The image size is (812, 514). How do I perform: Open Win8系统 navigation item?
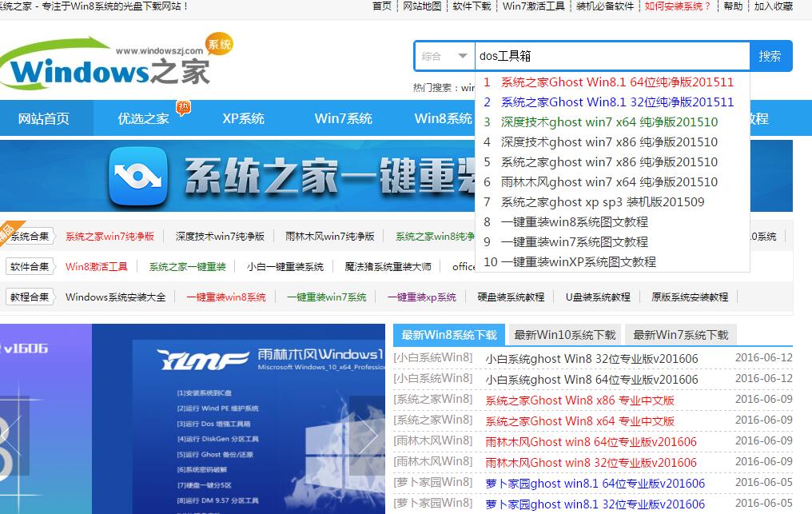pos(443,118)
